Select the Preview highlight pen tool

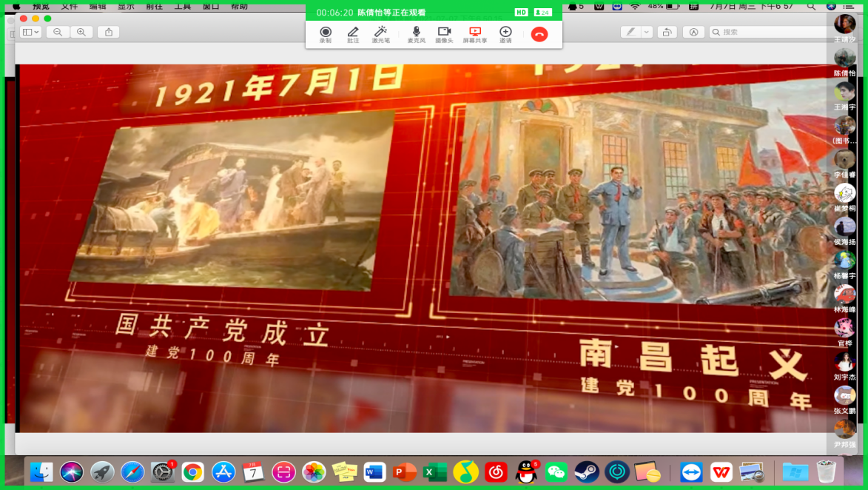630,32
